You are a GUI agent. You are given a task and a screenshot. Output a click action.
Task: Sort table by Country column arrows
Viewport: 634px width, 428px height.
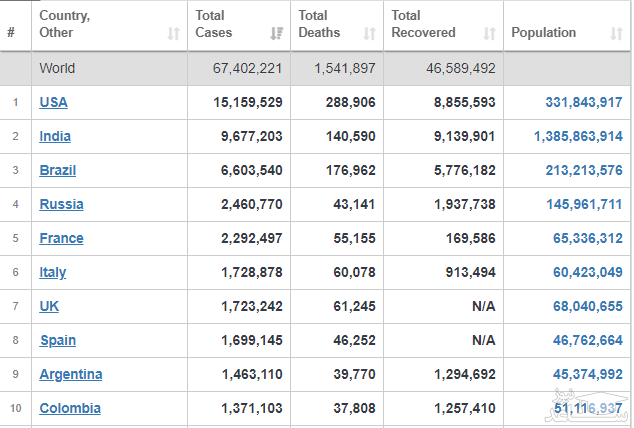click(x=174, y=33)
